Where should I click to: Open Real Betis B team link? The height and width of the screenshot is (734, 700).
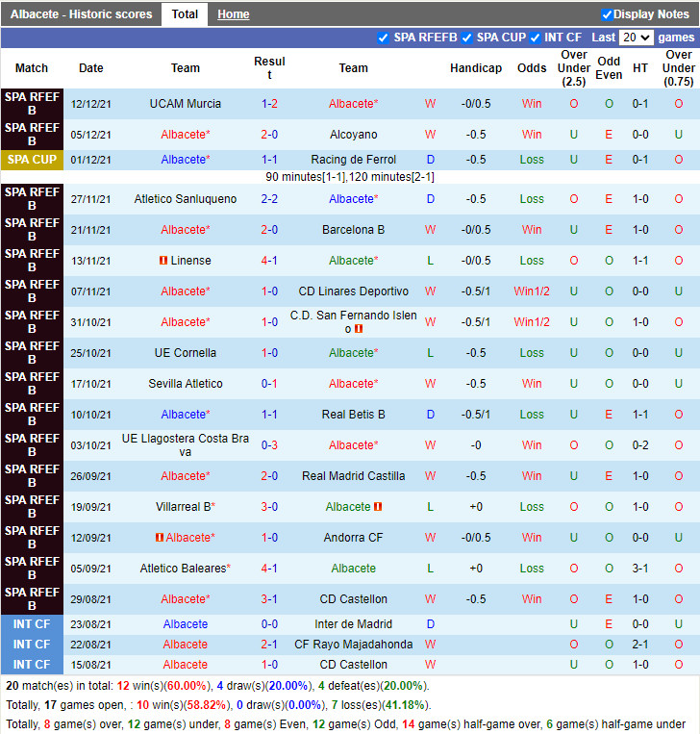tap(353, 415)
